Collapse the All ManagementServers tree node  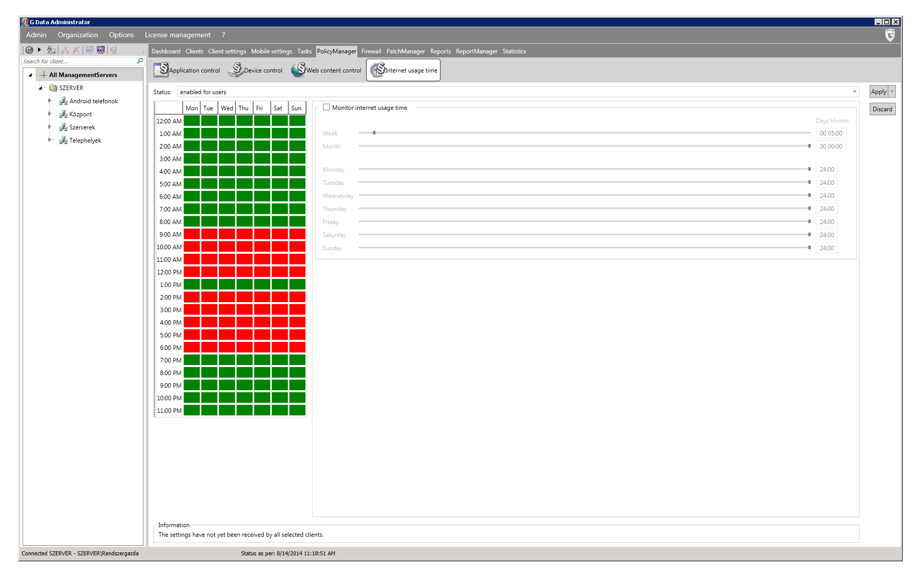[30, 75]
